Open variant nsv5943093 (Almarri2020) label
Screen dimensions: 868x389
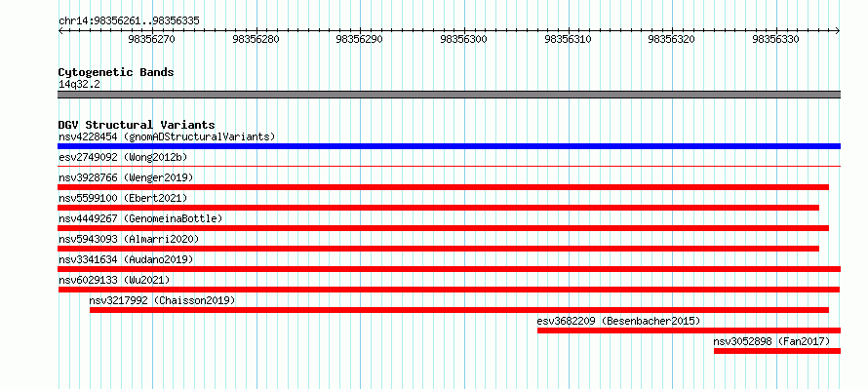click(x=129, y=239)
